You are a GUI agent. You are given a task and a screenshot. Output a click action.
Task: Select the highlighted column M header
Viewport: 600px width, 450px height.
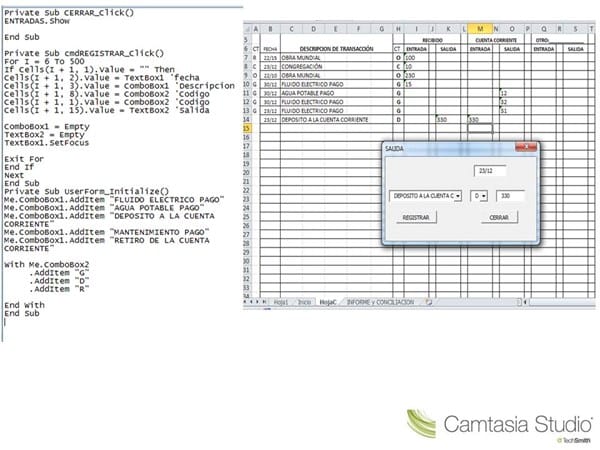click(x=480, y=29)
